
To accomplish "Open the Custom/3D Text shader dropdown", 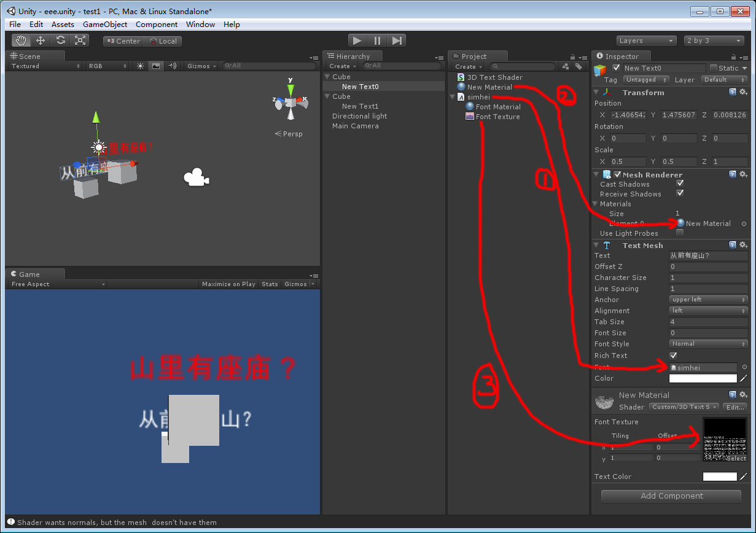I will coord(684,407).
